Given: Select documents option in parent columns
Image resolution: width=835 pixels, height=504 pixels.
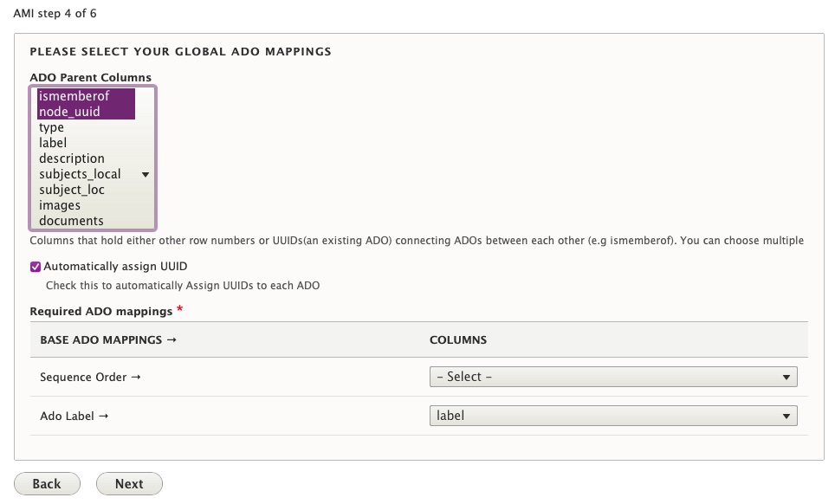Looking at the screenshot, I should 86,220.
